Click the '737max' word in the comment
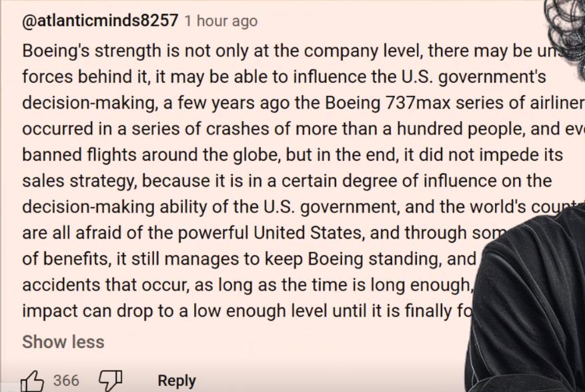Screen dimensions: 585x392 click(418, 103)
